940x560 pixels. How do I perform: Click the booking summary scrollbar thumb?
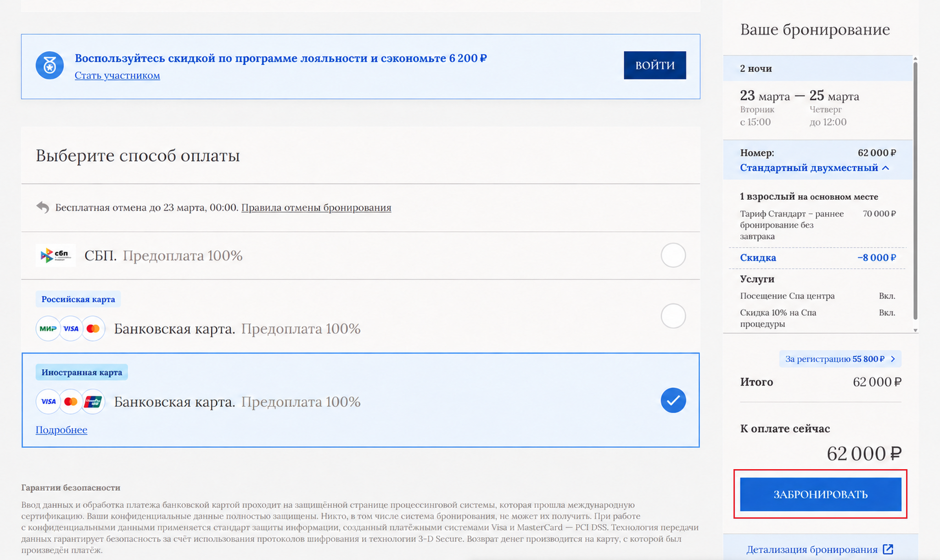(915, 190)
